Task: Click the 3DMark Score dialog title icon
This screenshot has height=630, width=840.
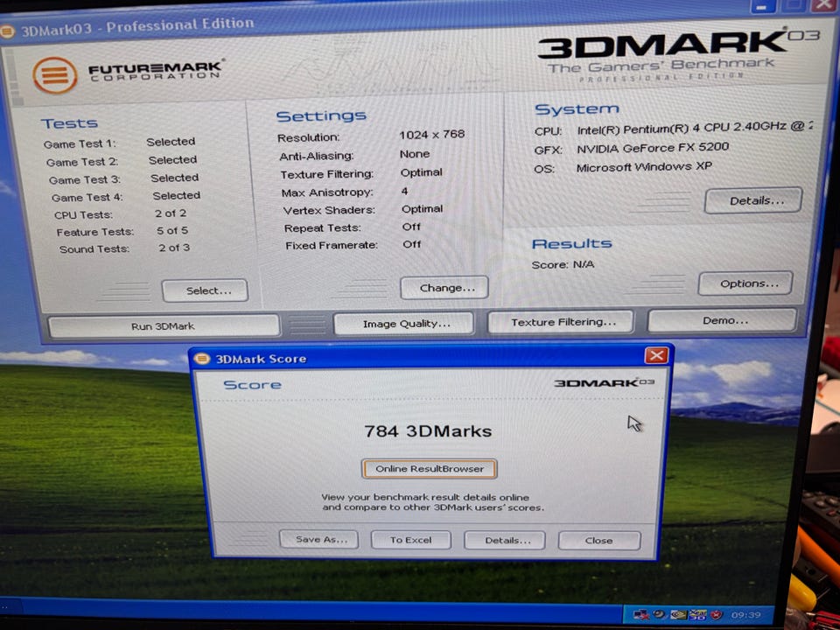Action: (x=202, y=358)
